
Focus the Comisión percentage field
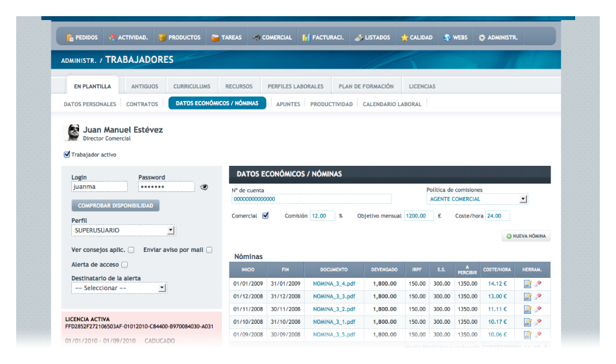322,216
